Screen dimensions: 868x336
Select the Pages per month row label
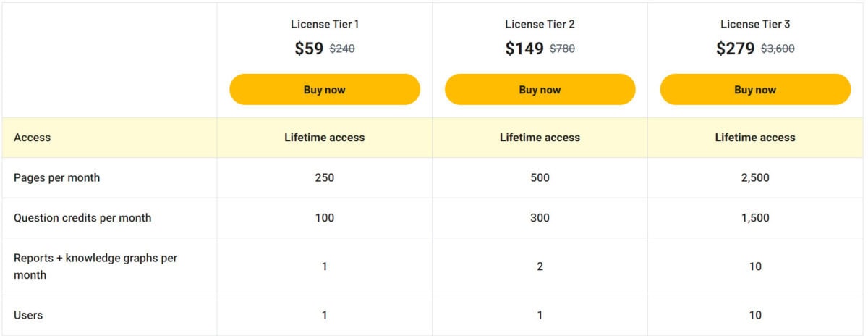(x=57, y=177)
